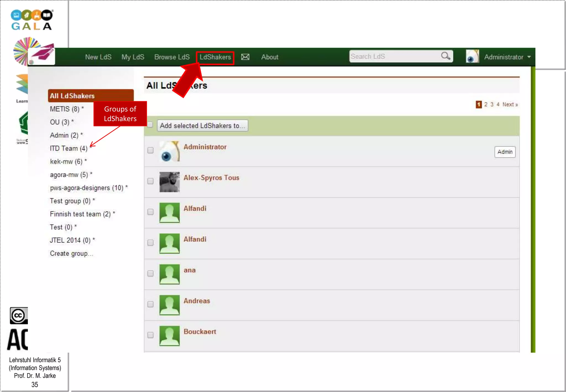Click the Next » pagination link

[510, 104]
